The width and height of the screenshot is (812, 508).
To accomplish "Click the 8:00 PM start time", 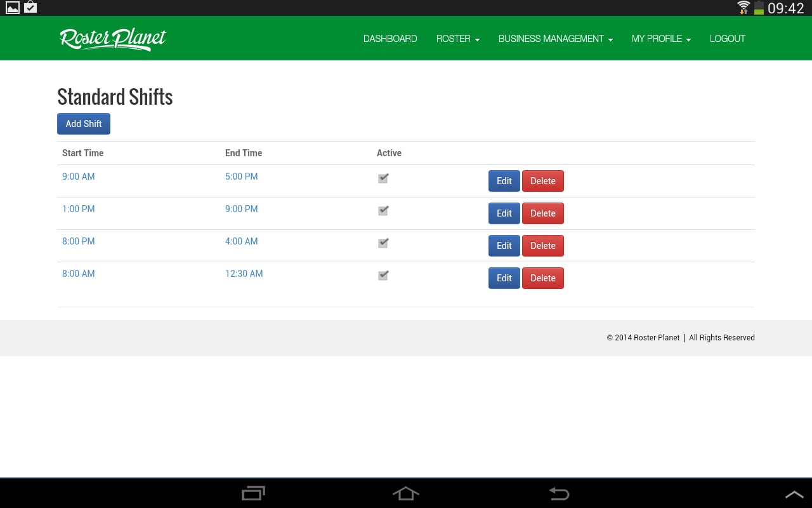I will click(79, 241).
